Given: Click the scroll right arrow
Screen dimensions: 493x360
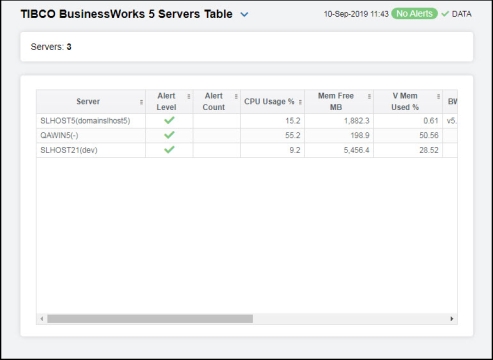Looking at the screenshot, I should [452, 319].
